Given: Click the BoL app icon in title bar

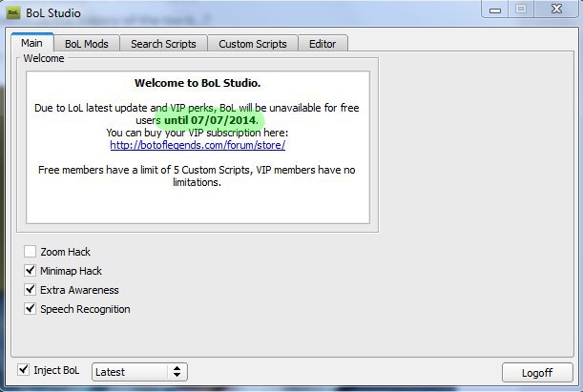Looking at the screenshot, I should click(x=13, y=13).
